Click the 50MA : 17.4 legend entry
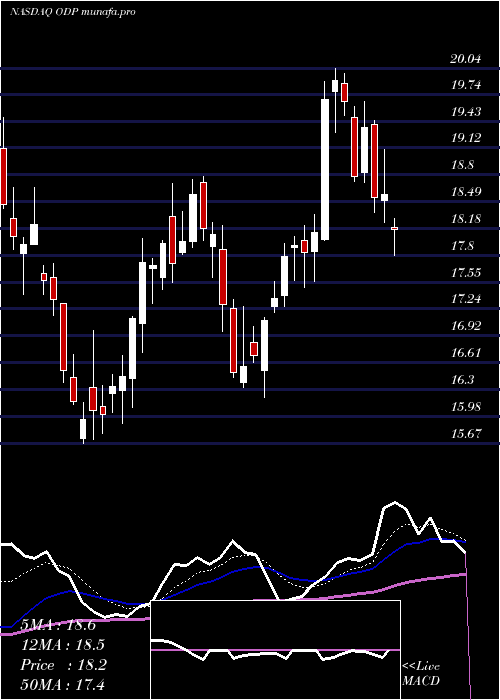The width and height of the screenshot is (500, 700). (62, 684)
